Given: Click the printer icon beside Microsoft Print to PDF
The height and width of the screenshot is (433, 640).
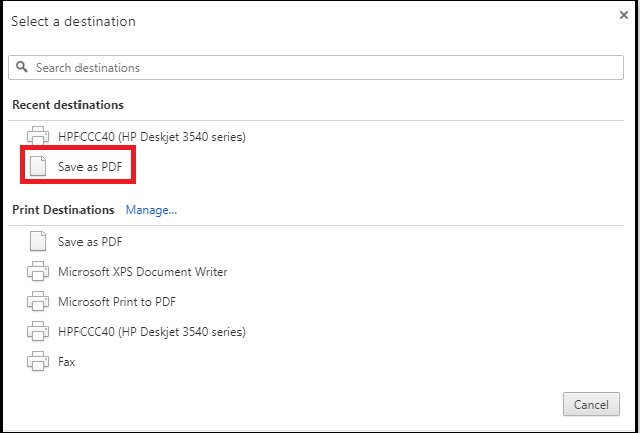Looking at the screenshot, I should [38, 302].
